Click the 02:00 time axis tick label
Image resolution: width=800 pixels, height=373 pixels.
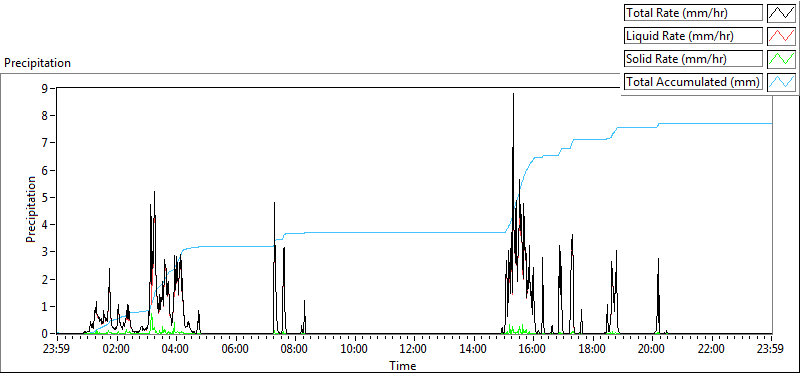pyautogui.click(x=117, y=349)
